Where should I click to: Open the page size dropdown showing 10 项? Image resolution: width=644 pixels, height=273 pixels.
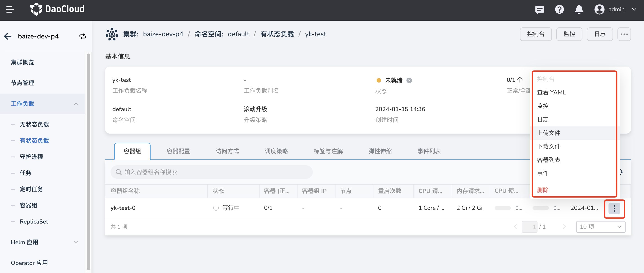click(x=600, y=227)
